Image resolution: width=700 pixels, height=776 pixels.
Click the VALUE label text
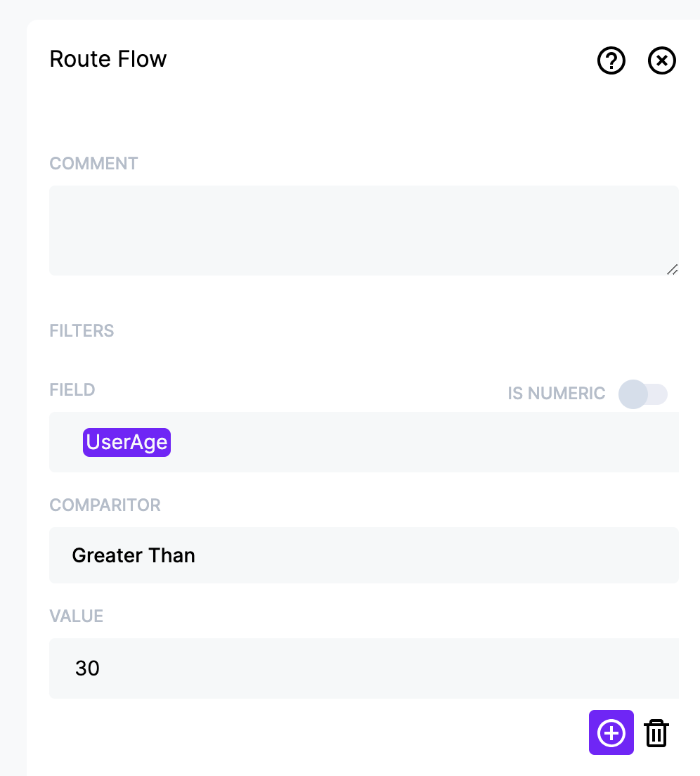tap(76, 616)
